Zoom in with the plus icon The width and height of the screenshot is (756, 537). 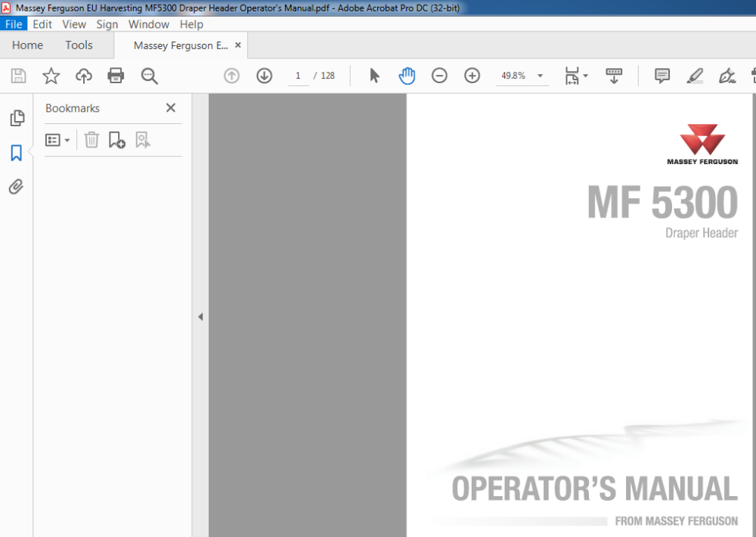click(472, 76)
